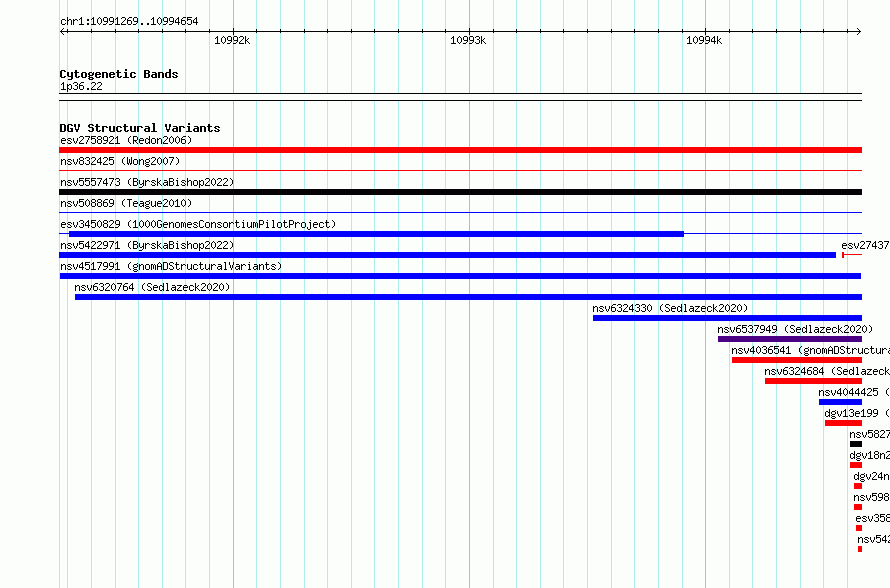Viewport: 890px width, 588px height.
Task: Click the red bar of dgv13e199
Action: click(x=843, y=423)
